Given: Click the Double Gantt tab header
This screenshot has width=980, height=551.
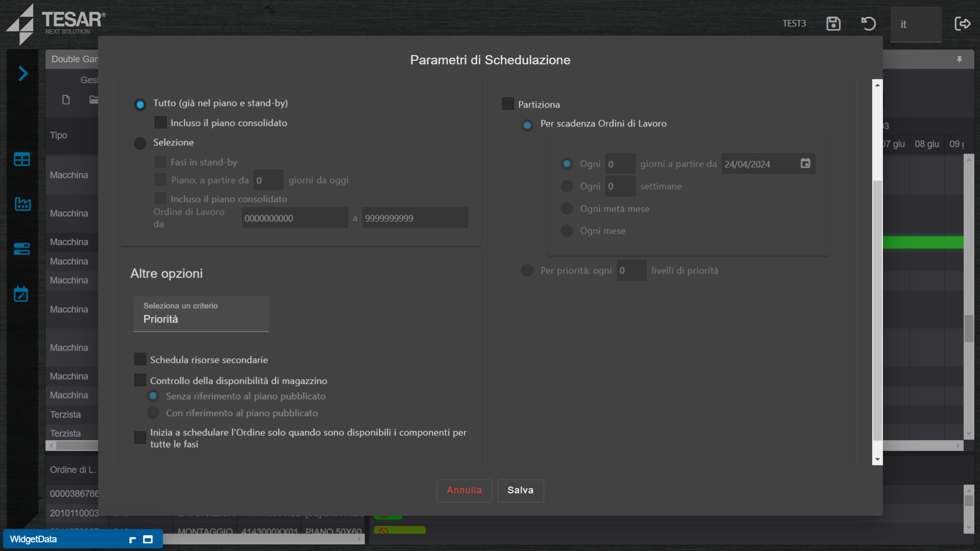Looking at the screenshot, I should pos(75,59).
